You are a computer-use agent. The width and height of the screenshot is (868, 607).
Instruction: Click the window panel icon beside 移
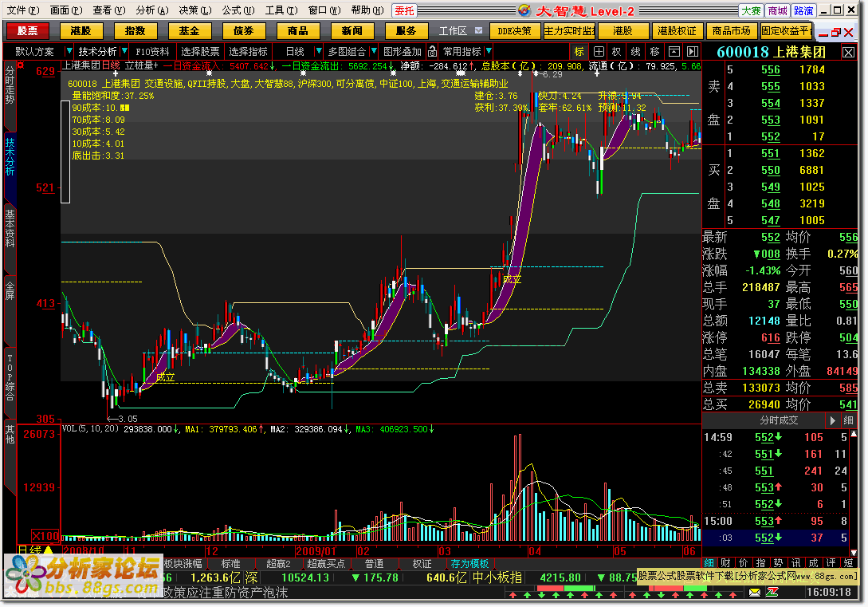pos(674,52)
